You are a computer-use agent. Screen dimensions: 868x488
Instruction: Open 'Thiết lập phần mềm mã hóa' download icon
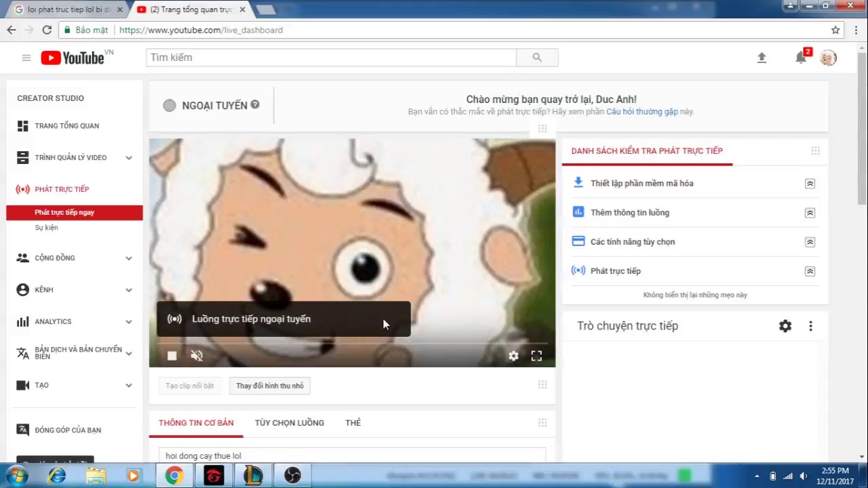(578, 182)
